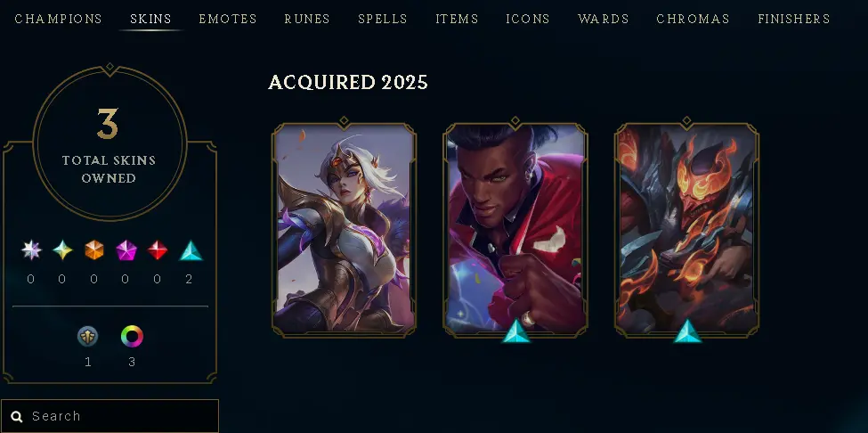The height and width of the screenshot is (433, 868).
Task: Switch to the Emotes tab
Action: 228,19
